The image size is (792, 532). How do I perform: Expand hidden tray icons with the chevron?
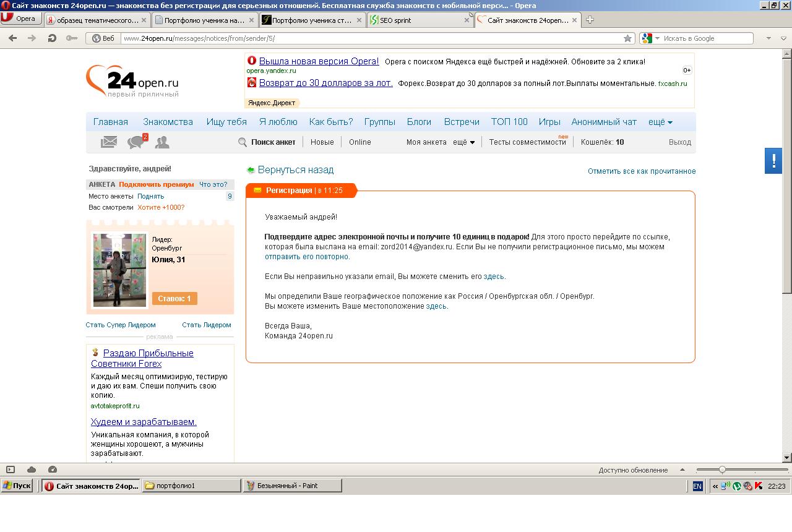[715, 486]
